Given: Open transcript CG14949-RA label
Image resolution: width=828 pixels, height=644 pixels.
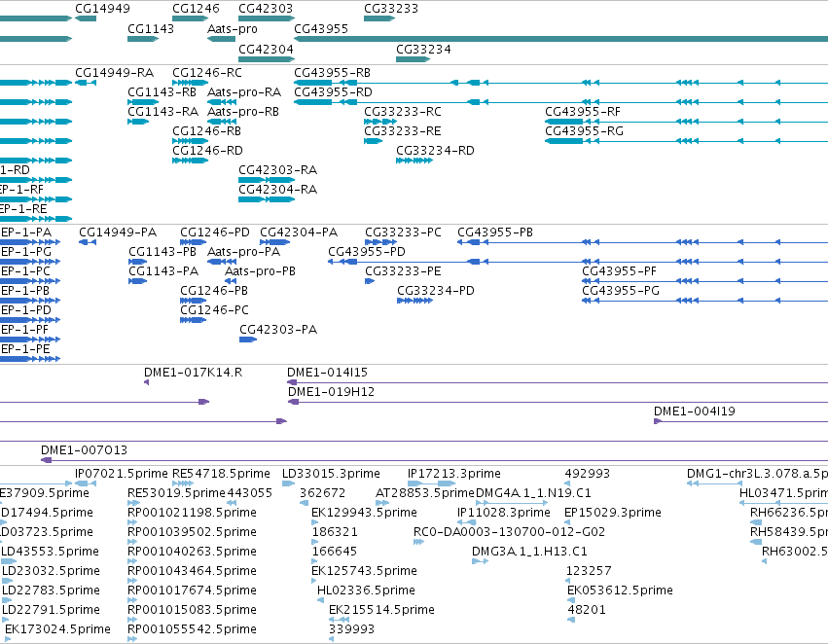Looking at the screenshot, I should tap(115, 72).
